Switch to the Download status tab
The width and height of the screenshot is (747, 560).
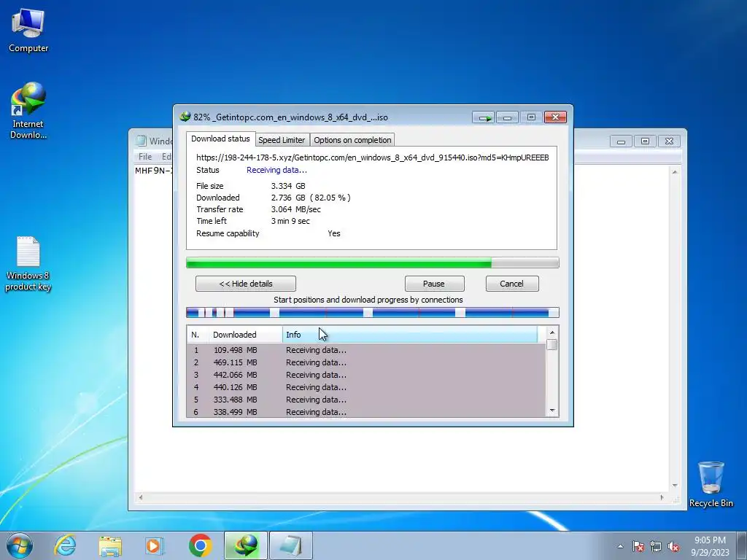click(220, 139)
